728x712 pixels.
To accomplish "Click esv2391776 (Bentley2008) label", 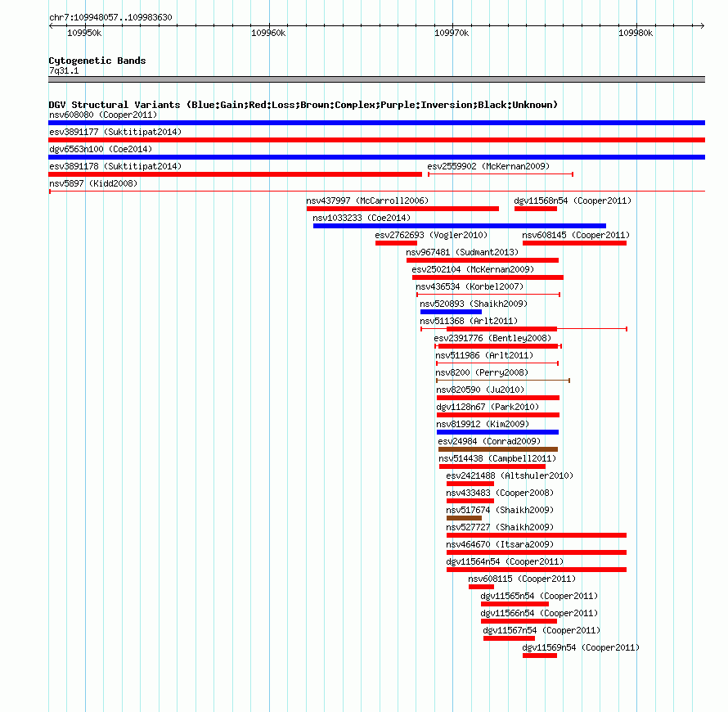I will point(492,338).
